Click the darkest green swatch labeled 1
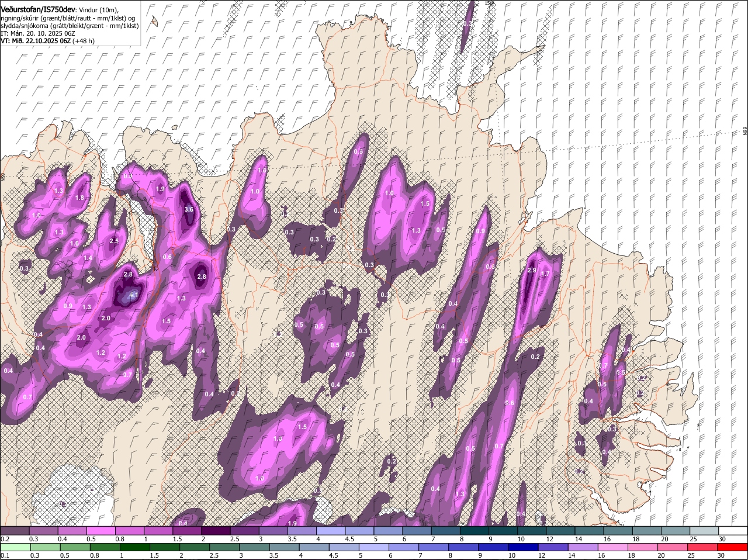Image resolution: width=748 pixels, height=560 pixels. 135,547
